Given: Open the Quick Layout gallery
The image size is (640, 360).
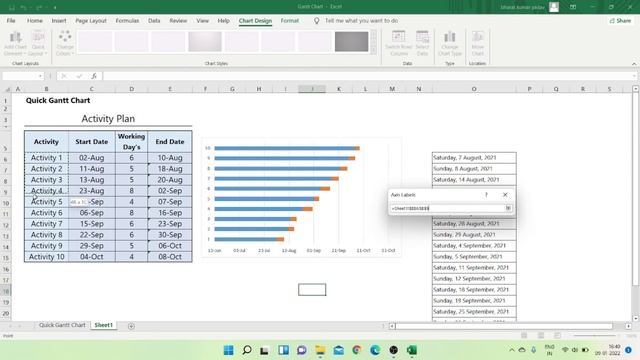Looking at the screenshot, I should point(38,43).
